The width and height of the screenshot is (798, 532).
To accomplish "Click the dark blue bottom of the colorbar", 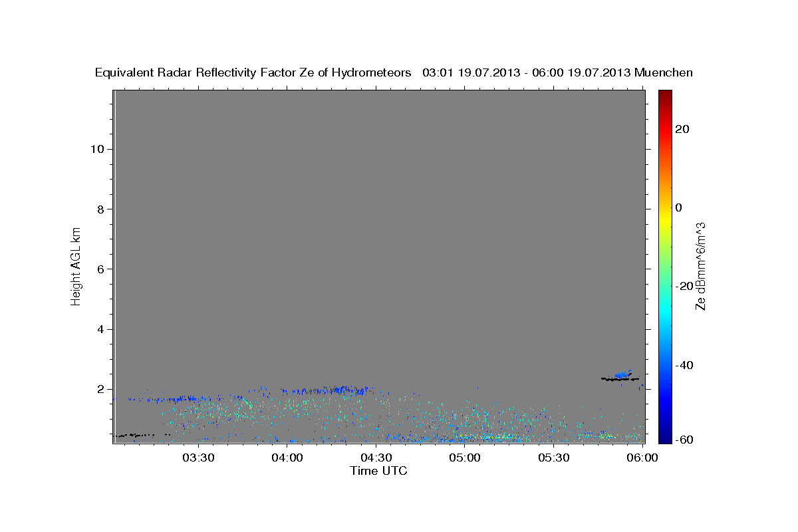I will click(x=665, y=438).
